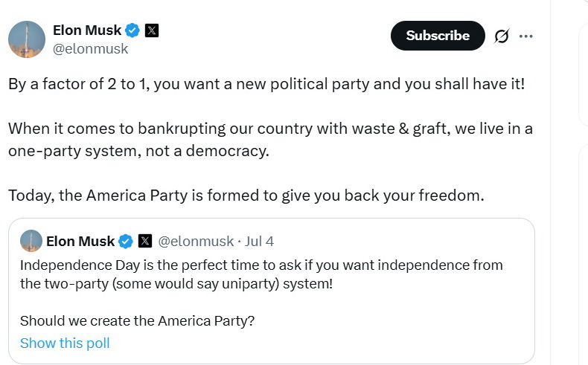This screenshot has width=588, height=365.
Task: Click the "Show this poll" link
Action: click(65, 343)
